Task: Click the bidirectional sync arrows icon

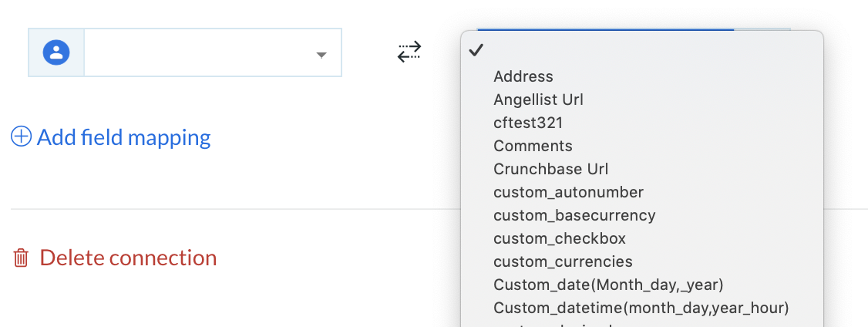Action: coord(409,52)
